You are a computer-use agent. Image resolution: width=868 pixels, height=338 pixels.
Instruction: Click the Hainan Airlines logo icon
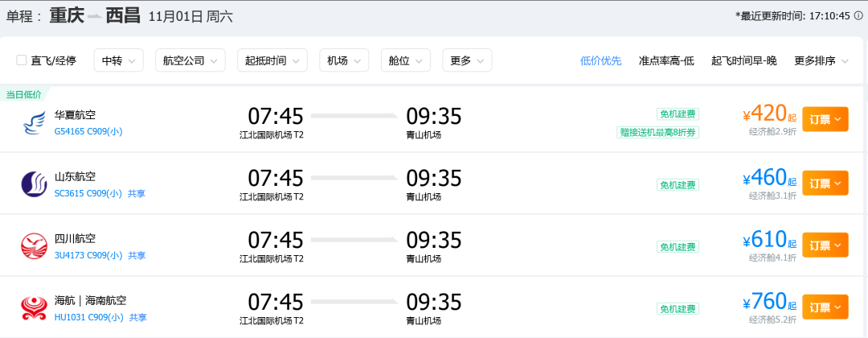pos(34,308)
